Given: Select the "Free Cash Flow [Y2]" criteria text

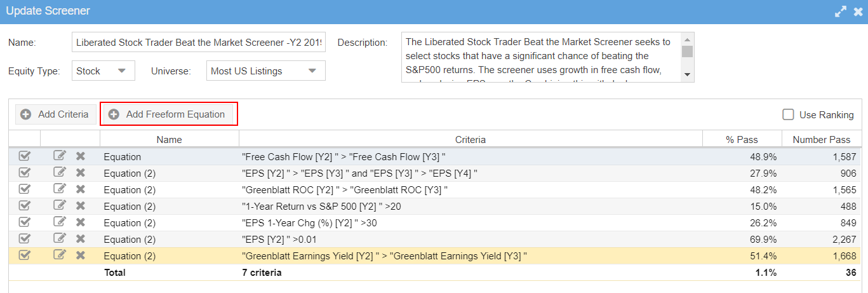Looking at the screenshot, I should pos(344,156).
